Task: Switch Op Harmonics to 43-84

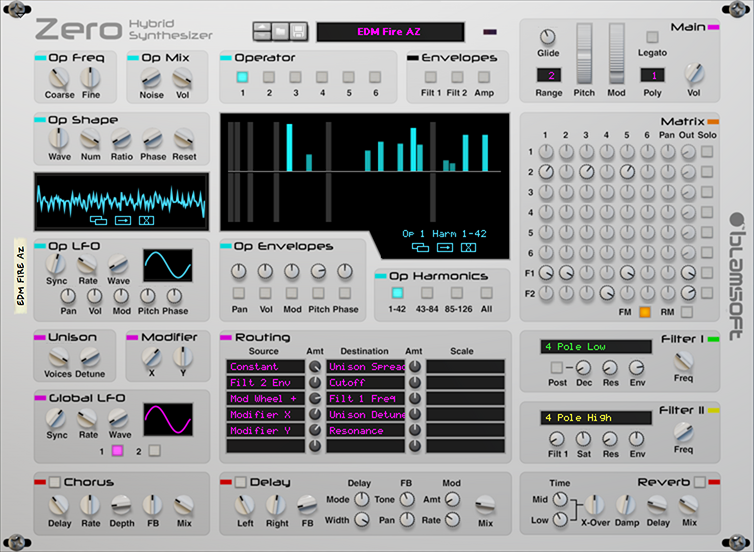Action: (427, 293)
